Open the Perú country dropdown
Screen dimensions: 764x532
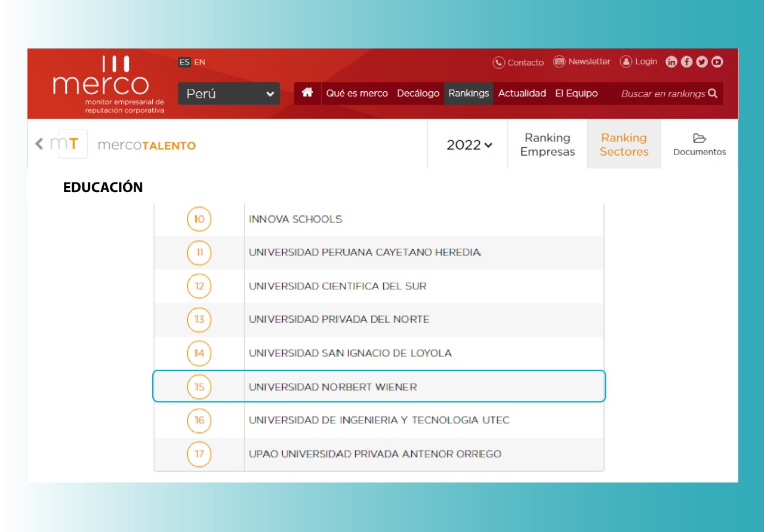[x=229, y=94]
